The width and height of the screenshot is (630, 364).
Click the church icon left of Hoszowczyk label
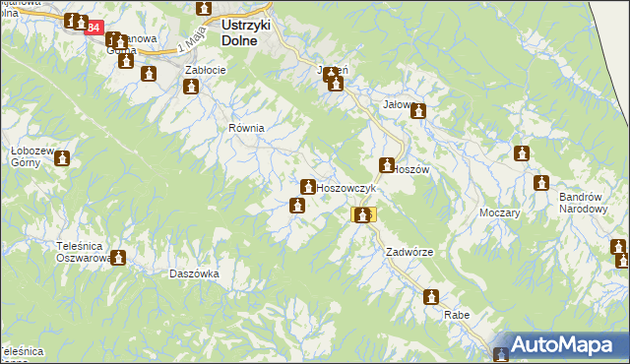point(308,187)
